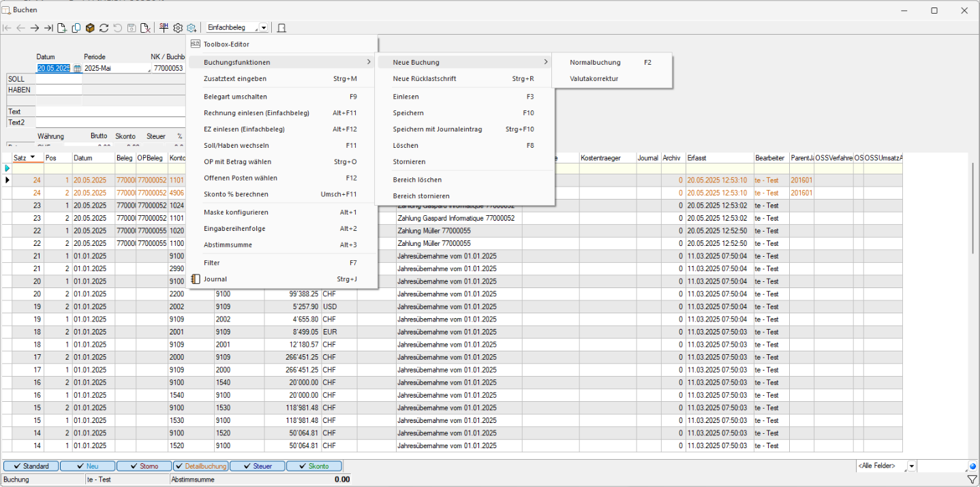Click the new document icon in toolbar

click(62, 28)
